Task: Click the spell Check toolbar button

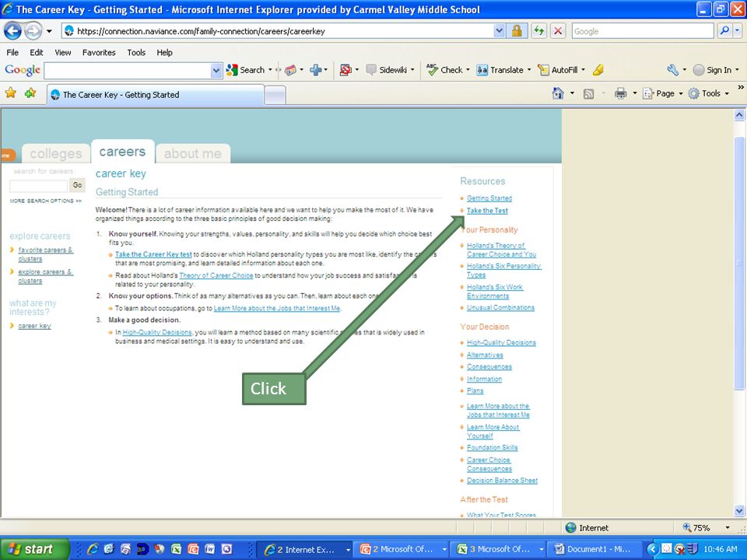Action: [444, 70]
